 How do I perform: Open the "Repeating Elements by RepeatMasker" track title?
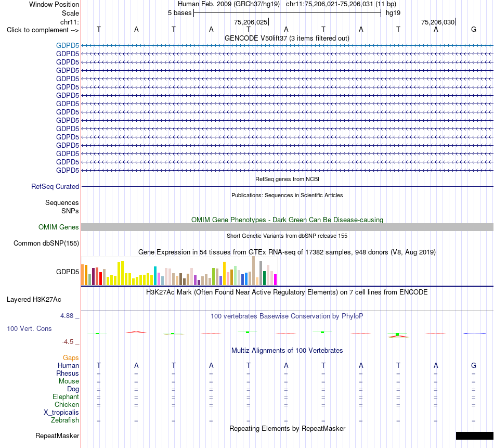tap(287, 428)
